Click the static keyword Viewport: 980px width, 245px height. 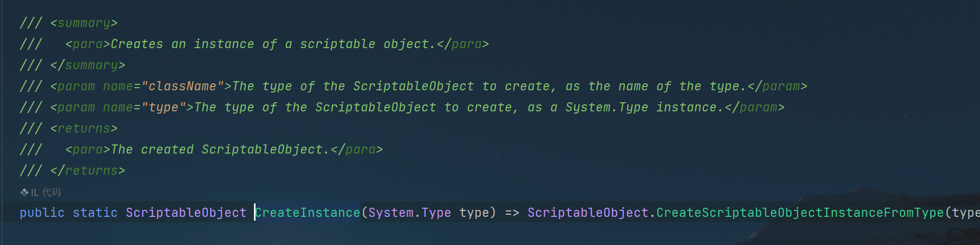pos(95,213)
